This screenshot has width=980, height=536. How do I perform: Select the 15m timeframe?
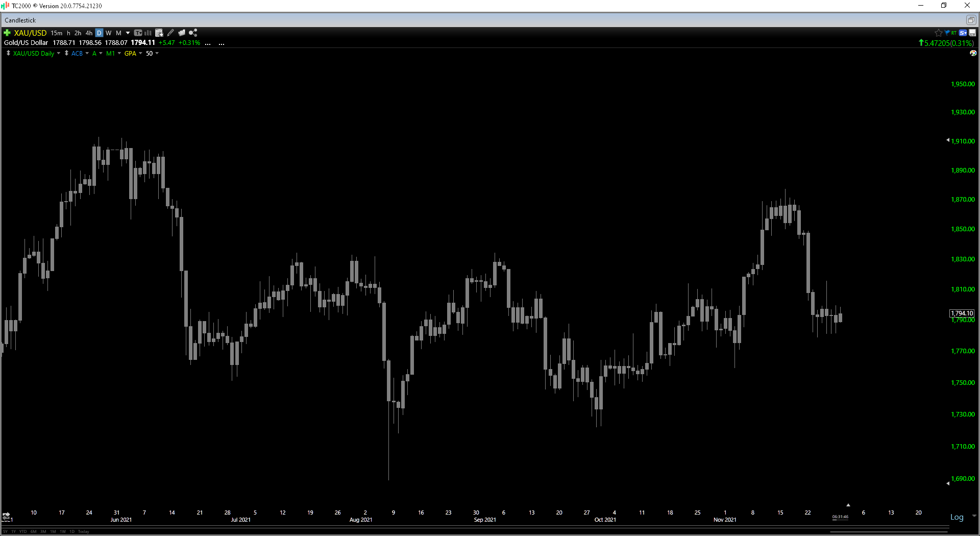pyautogui.click(x=56, y=33)
